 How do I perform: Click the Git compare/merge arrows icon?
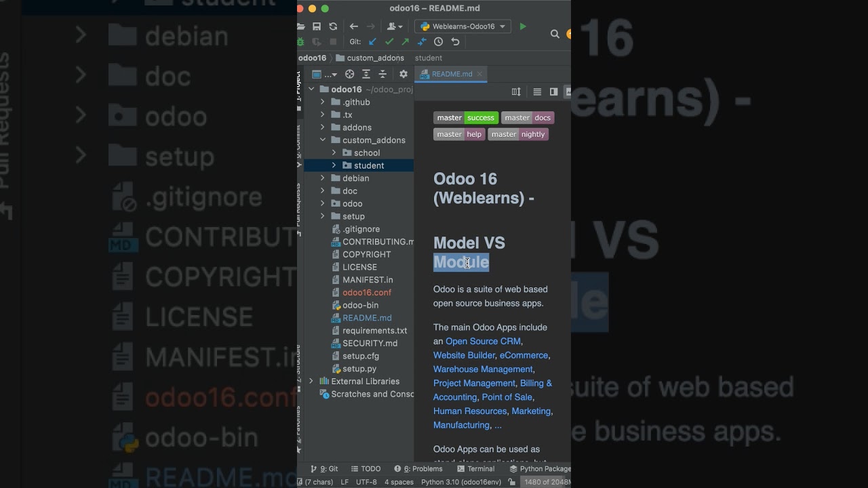click(x=422, y=41)
